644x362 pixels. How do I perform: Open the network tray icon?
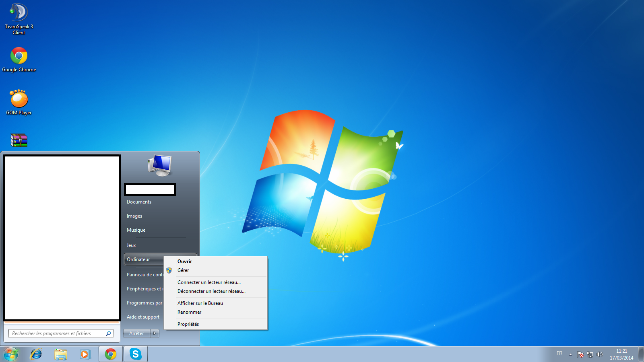click(590, 354)
